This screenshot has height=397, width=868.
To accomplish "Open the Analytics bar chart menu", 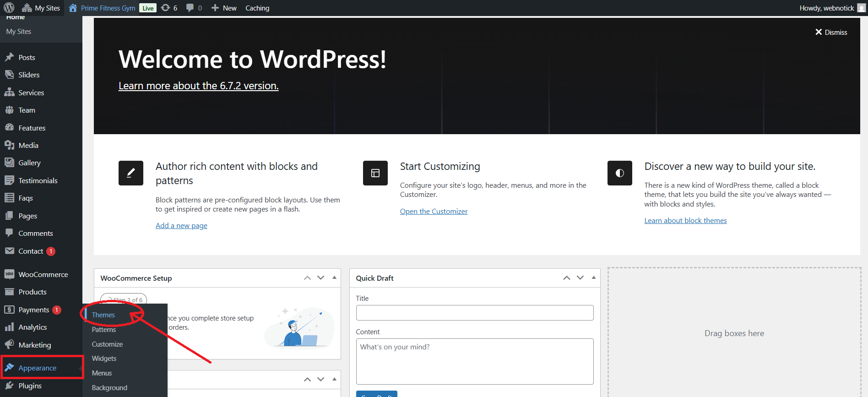I will (9, 327).
